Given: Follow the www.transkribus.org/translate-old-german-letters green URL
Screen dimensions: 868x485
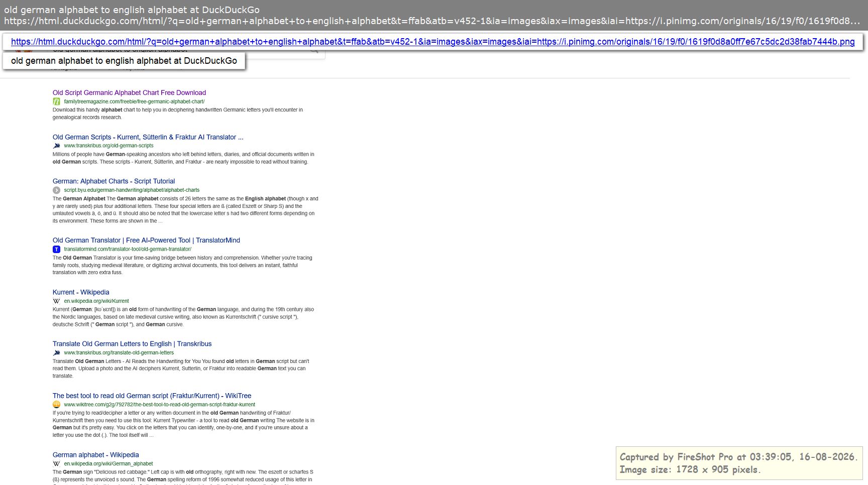Looking at the screenshot, I should click(119, 353).
